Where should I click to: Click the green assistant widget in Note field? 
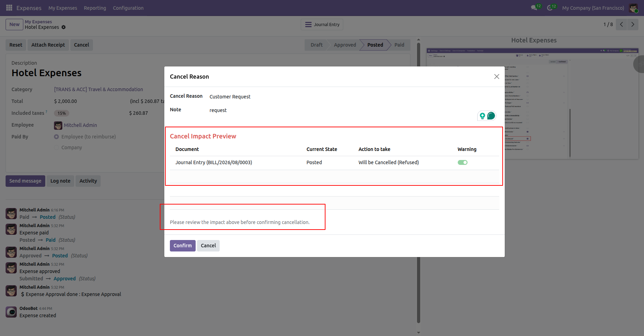(487, 116)
